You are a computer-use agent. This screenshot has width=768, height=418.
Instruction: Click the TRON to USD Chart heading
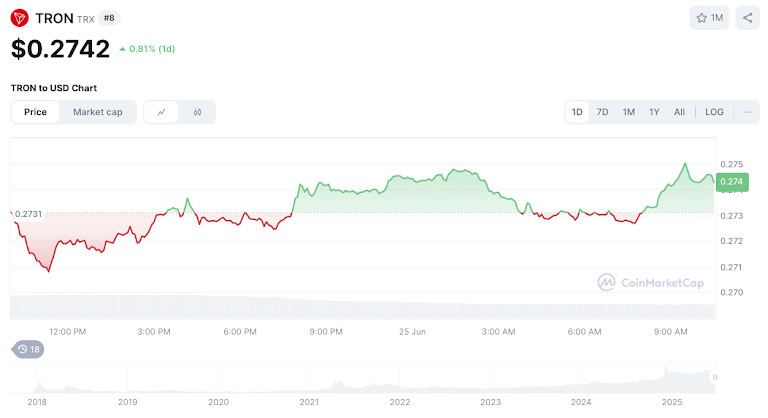(54, 88)
